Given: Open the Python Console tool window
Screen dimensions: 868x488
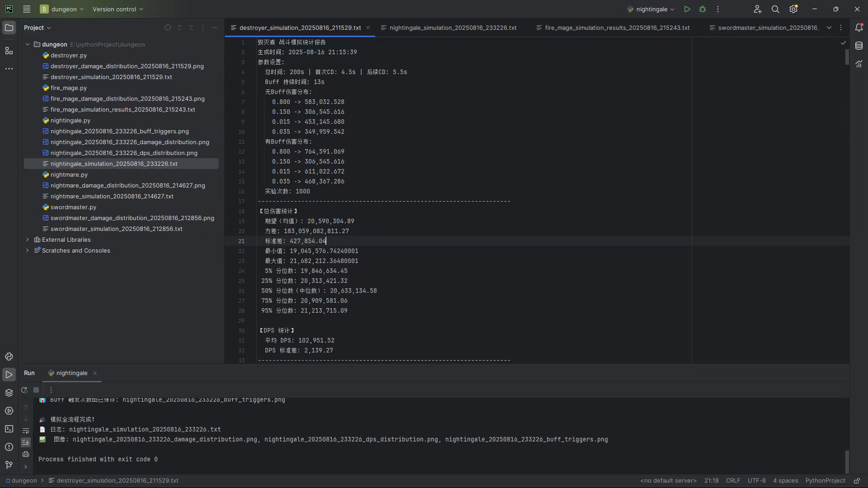Looking at the screenshot, I should point(9,357).
